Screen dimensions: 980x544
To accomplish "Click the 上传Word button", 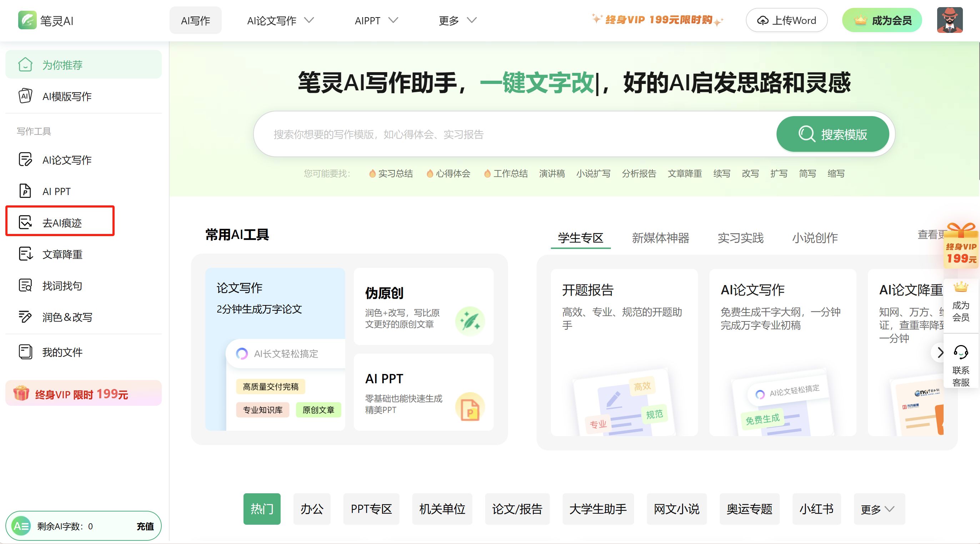I will tap(786, 20).
